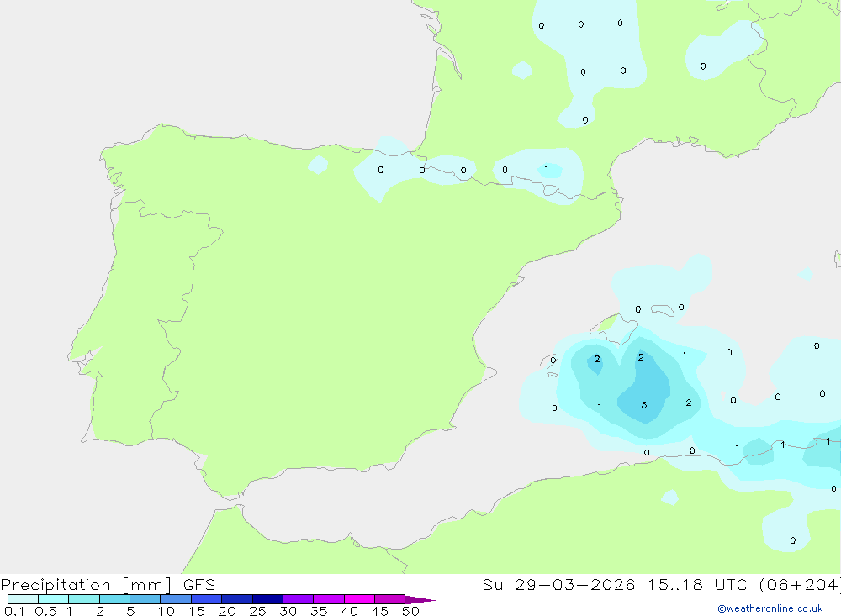Click the "3" precipitation value on the map

tap(644, 405)
